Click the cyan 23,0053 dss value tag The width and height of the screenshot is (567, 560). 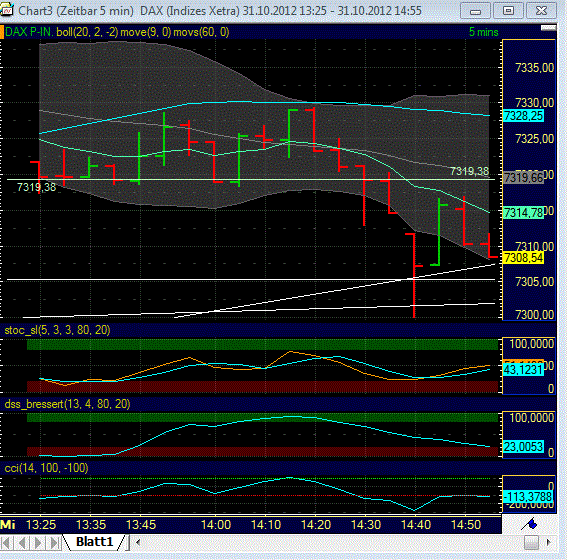(524, 447)
